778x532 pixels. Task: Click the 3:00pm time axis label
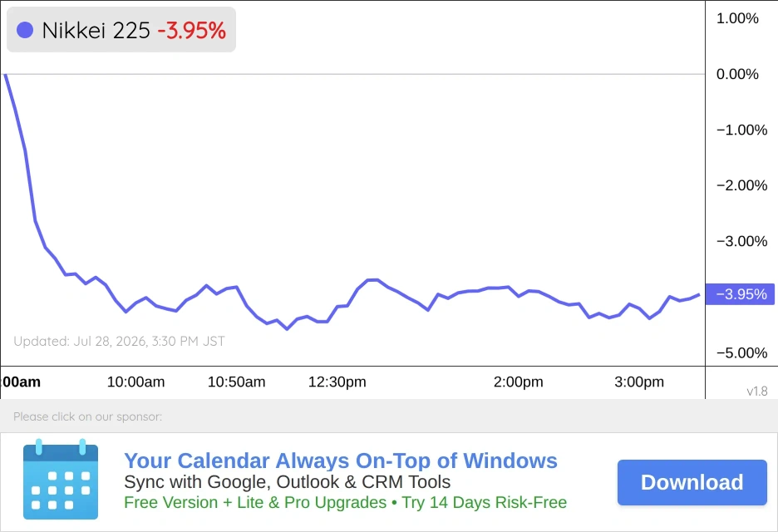coord(639,382)
